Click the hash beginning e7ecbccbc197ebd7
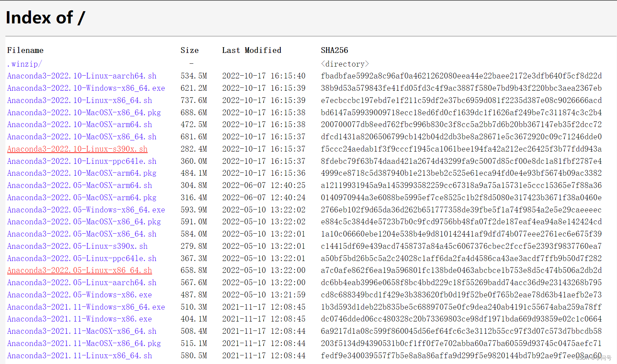Viewport: 617px width, 364px height. tap(461, 100)
